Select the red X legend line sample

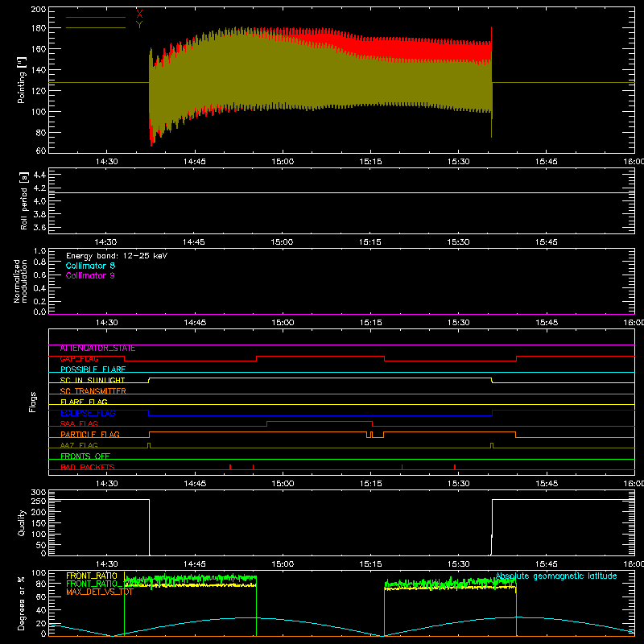click(x=96, y=17)
